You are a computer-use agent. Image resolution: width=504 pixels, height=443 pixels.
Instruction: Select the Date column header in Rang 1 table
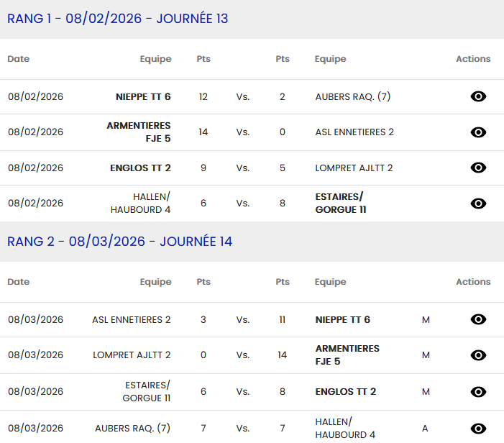19,59
